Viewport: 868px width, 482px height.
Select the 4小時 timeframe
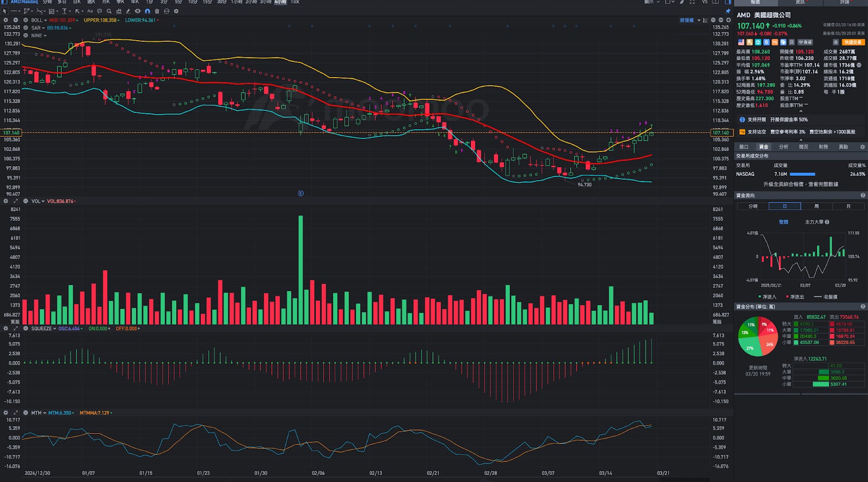(280, 2)
